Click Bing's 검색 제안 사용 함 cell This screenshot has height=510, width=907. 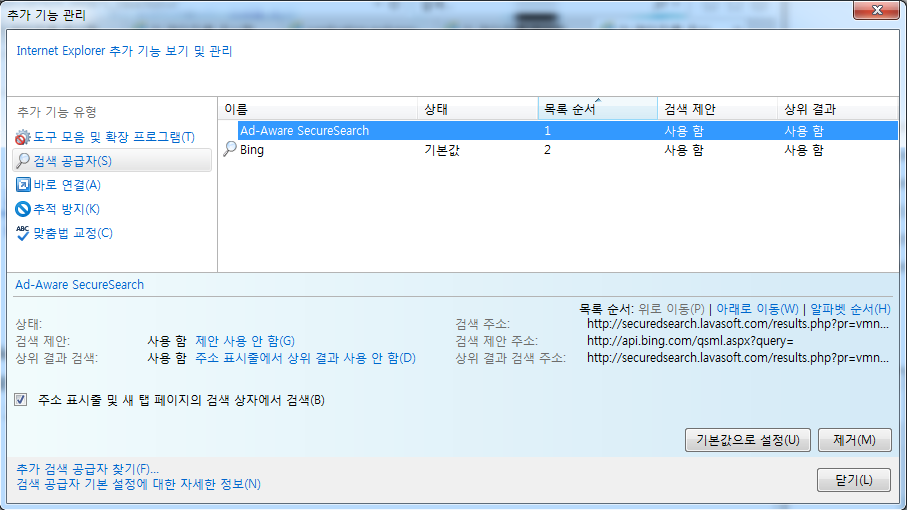coord(684,150)
